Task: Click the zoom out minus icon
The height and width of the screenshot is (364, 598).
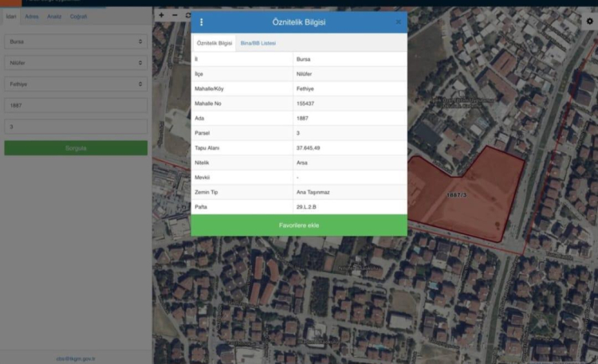Action: [x=175, y=15]
